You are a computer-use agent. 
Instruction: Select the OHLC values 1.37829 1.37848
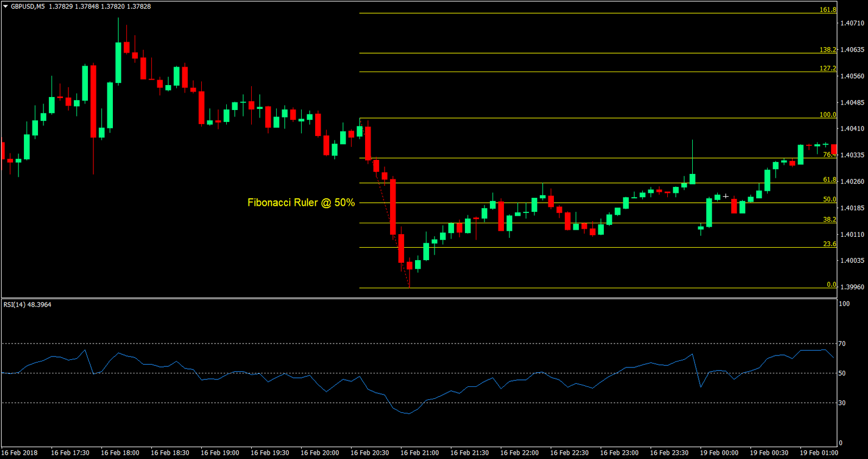(74, 7)
